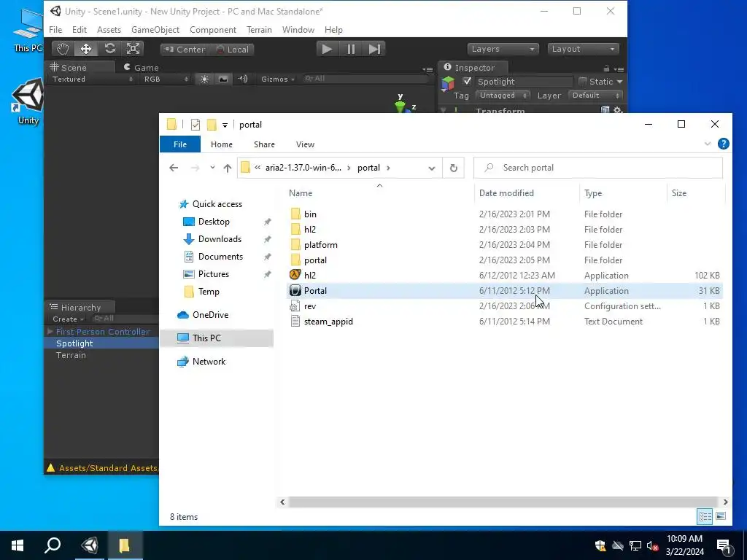Viewport: 747px width, 560px height.
Task: Click the Play button in Unity
Action: pyautogui.click(x=328, y=49)
